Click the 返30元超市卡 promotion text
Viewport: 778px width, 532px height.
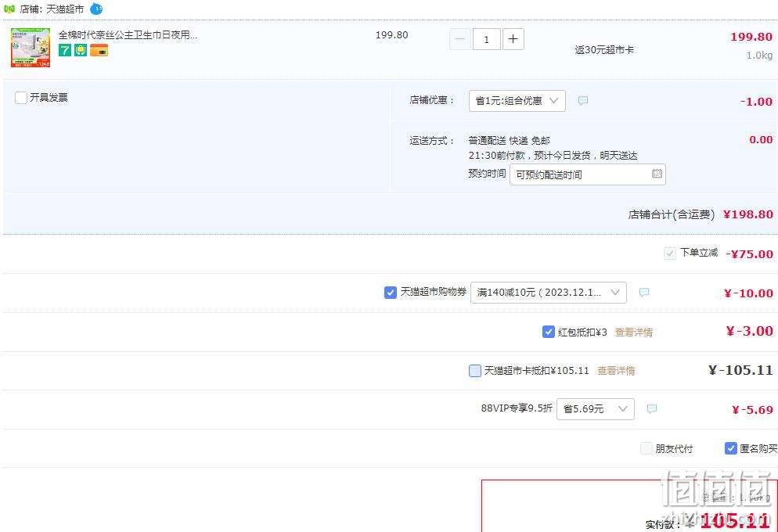(x=603, y=49)
